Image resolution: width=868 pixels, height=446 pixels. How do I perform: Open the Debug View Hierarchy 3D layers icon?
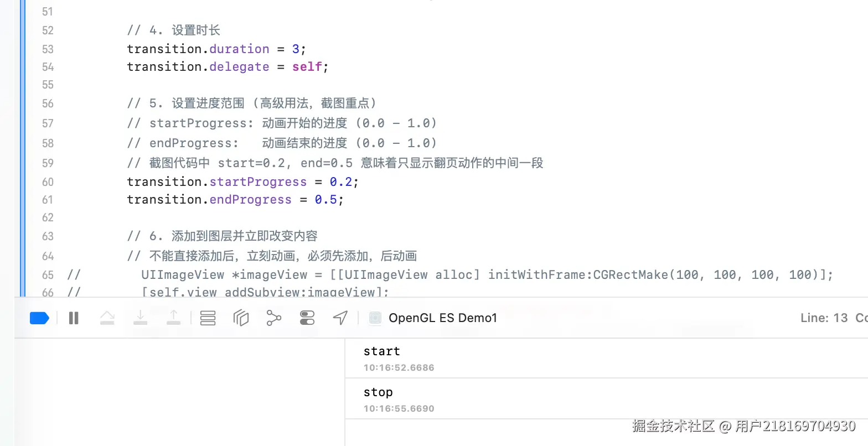(x=241, y=318)
